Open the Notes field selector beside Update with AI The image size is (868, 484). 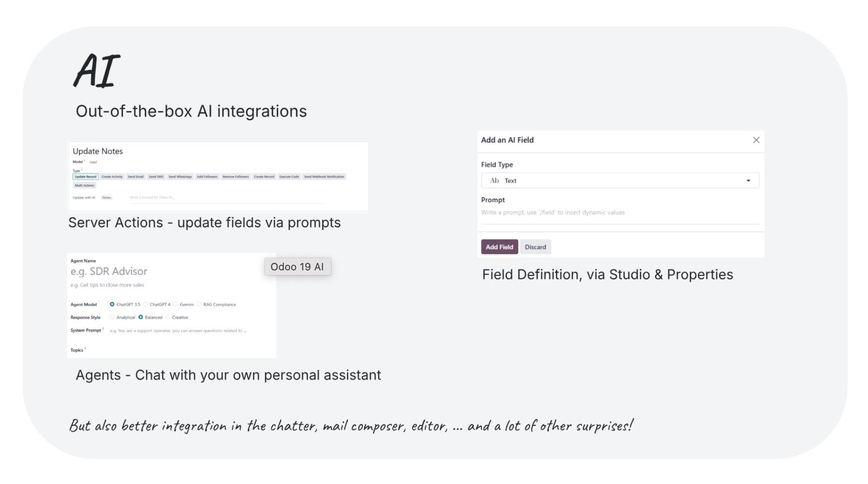point(107,197)
